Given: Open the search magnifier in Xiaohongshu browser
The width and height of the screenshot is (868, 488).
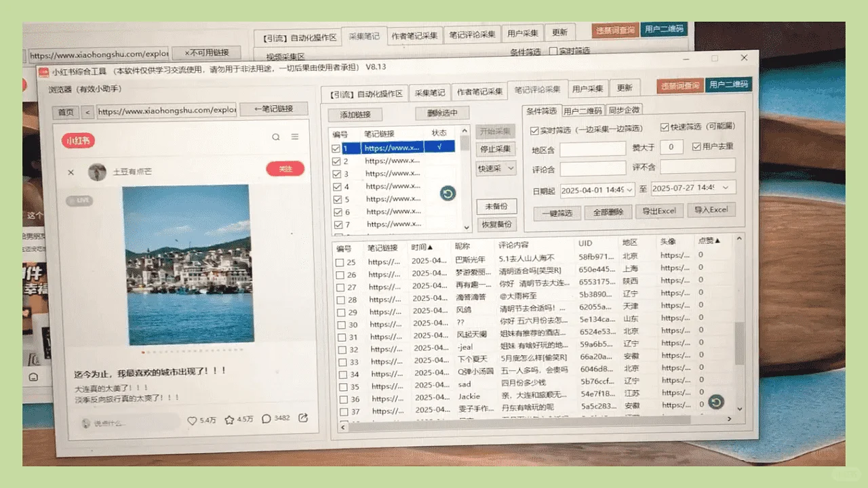Looking at the screenshot, I should click(276, 137).
